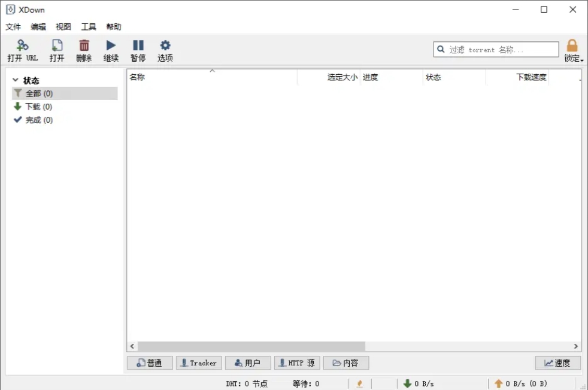Switch to the Tracker tab
This screenshot has width=588, height=390.
pos(198,362)
